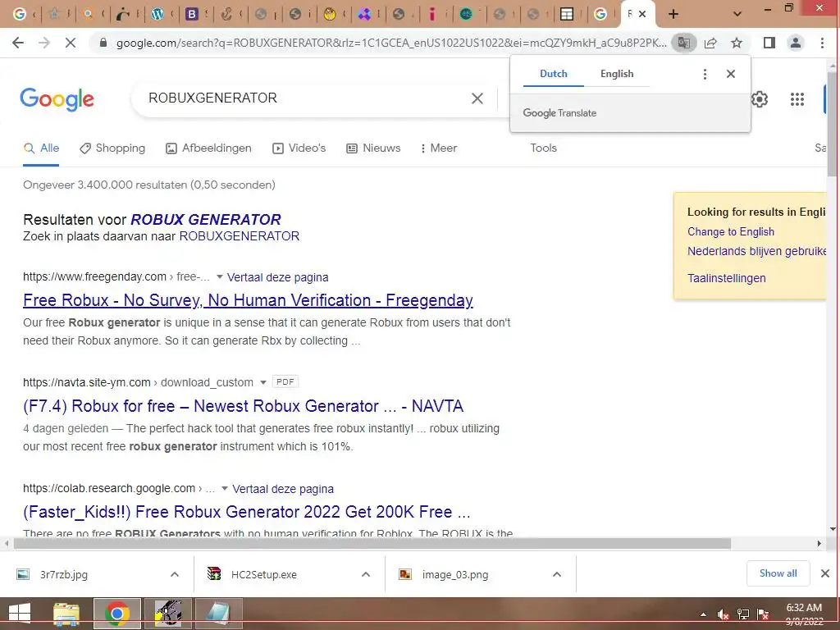
Task: Share this page via the share icon
Action: pyautogui.click(x=710, y=43)
